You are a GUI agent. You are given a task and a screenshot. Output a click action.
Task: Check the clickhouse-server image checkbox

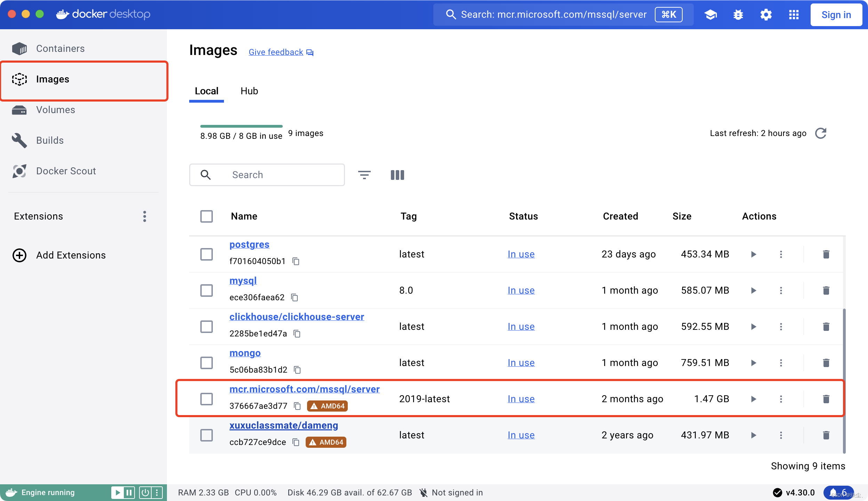(207, 327)
